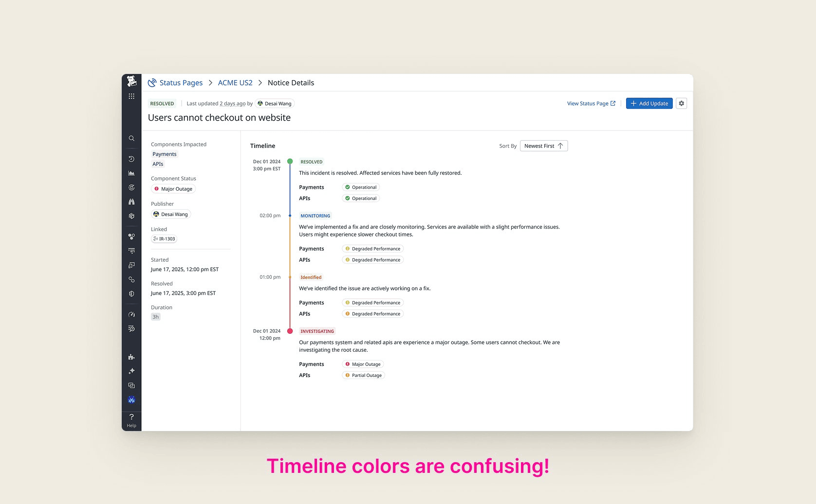Screen dimensions: 816x504
Task: Click the 01:00 pm timeline timestamp
Action: [270, 277]
